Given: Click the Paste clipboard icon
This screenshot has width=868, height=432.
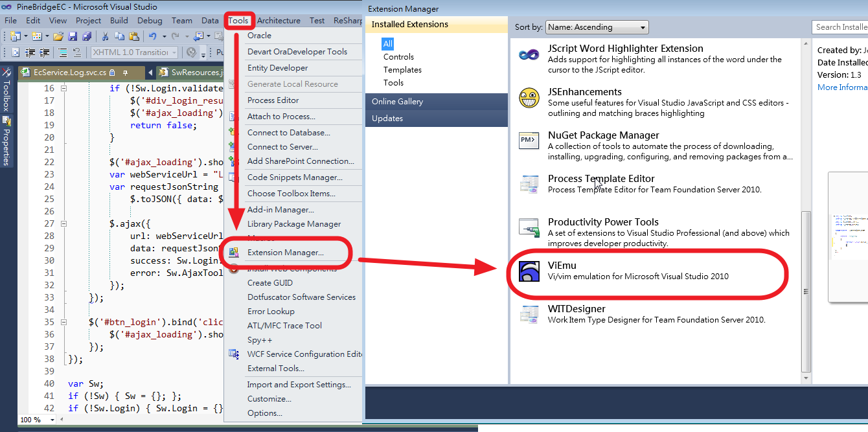Looking at the screenshot, I should pos(134,36).
